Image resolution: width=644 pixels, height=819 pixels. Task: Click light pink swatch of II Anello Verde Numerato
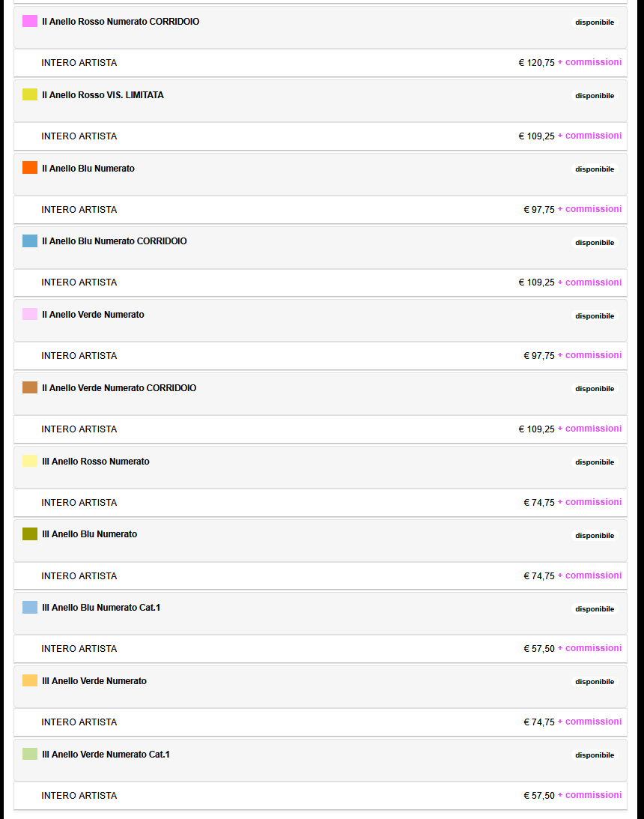coord(30,314)
